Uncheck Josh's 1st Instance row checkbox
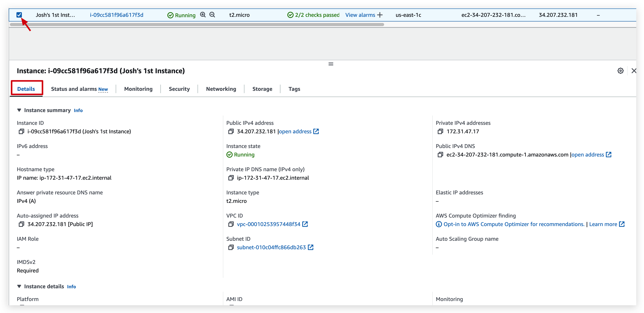 19,15
